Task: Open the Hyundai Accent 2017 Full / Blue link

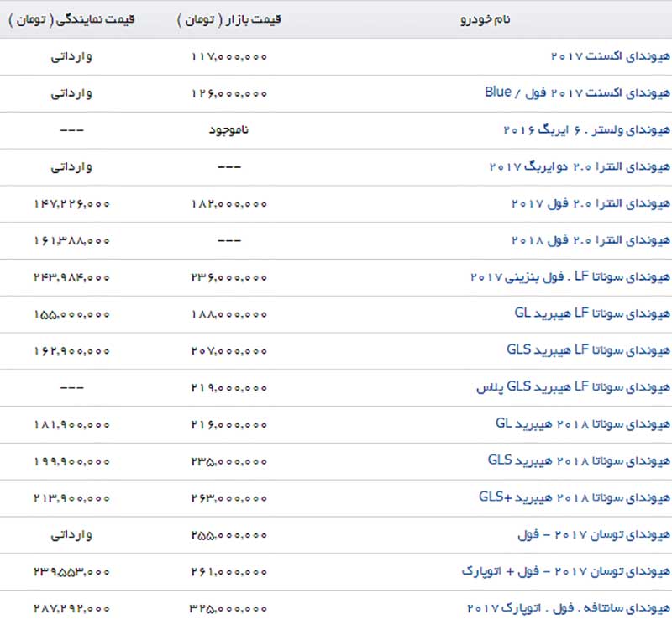Action: pyautogui.click(x=578, y=92)
